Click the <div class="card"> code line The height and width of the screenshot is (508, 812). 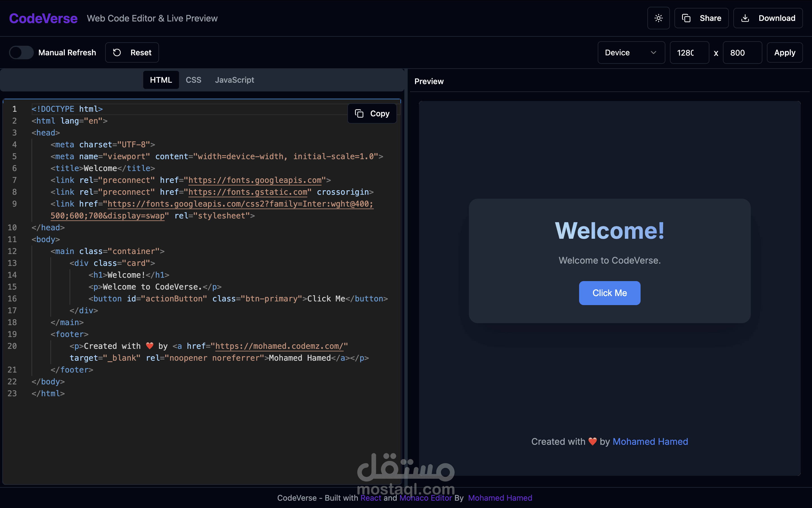pyautogui.click(x=112, y=263)
